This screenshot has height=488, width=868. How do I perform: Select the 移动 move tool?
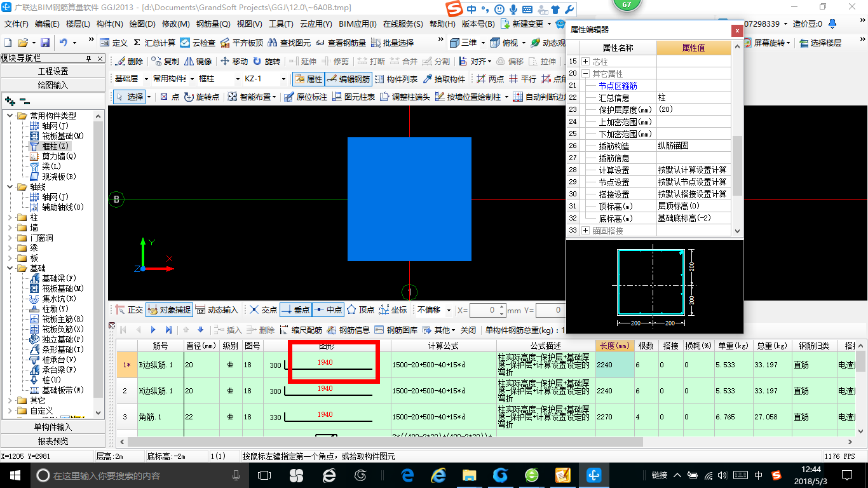click(x=234, y=61)
